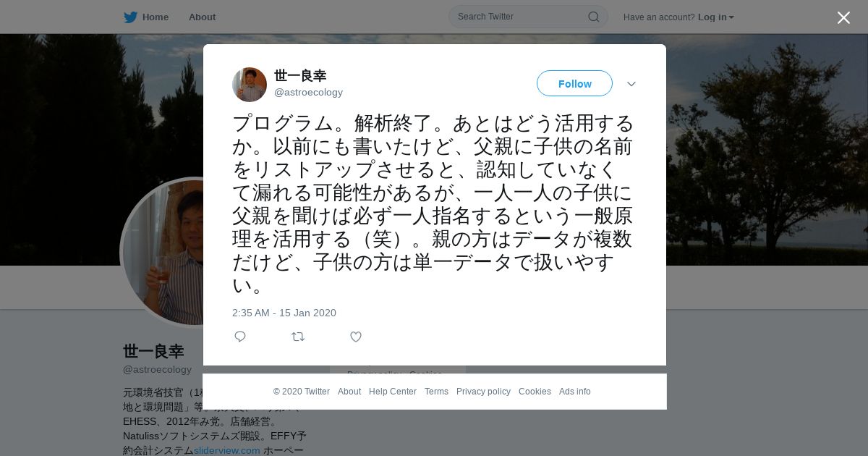Screen dimensions: 868x456
Task: Open the Log in dropdown
Action: point(716,17)
